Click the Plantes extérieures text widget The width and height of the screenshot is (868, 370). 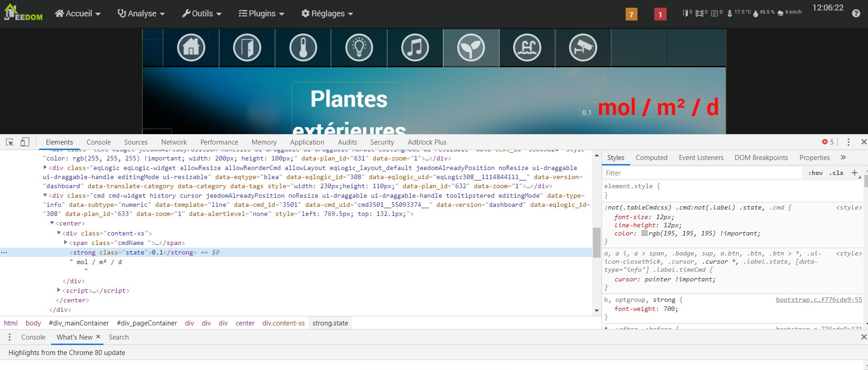pyautogui.click(x=349, y=108)
